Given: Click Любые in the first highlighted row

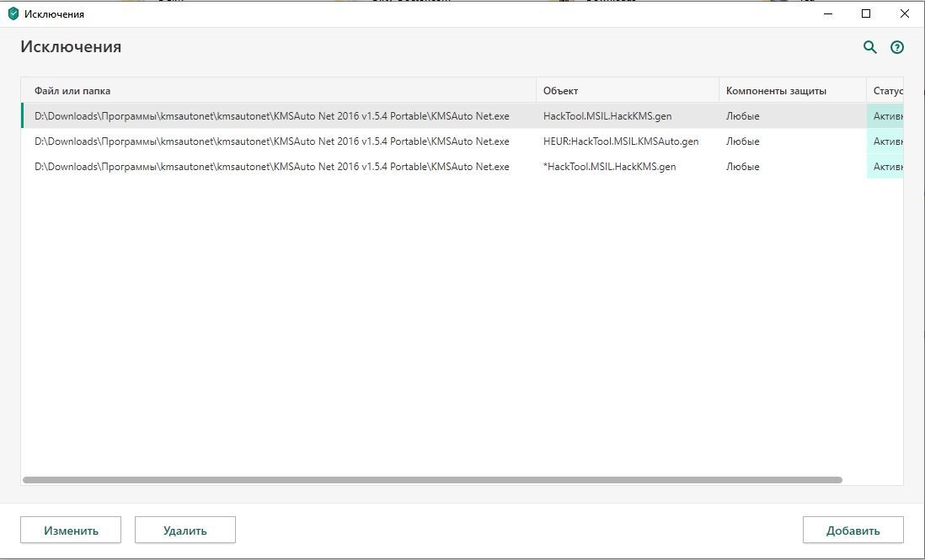Looking at the screenshot, I should [743, 116].
